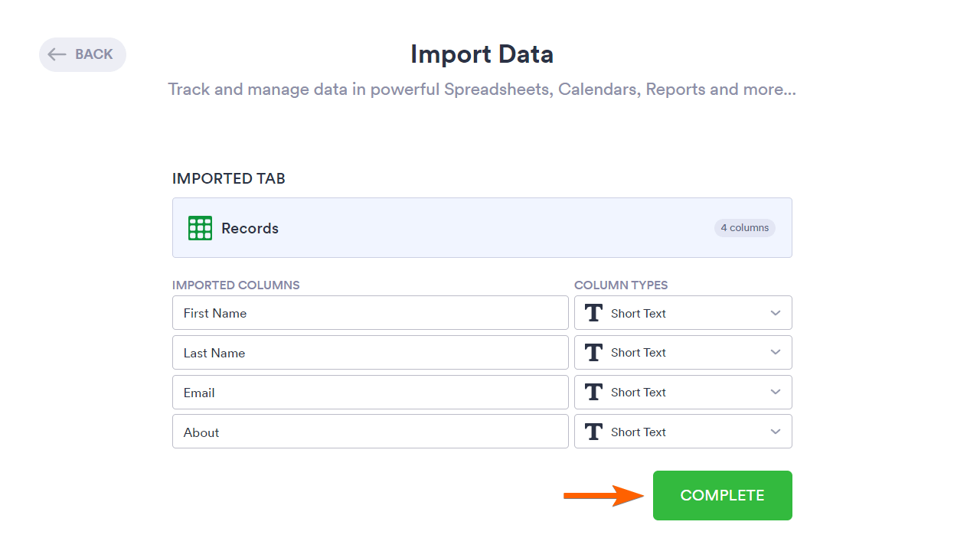Screen dimensions: 980x551
Task: Focus the About imported column field
Action: (370, 432)
